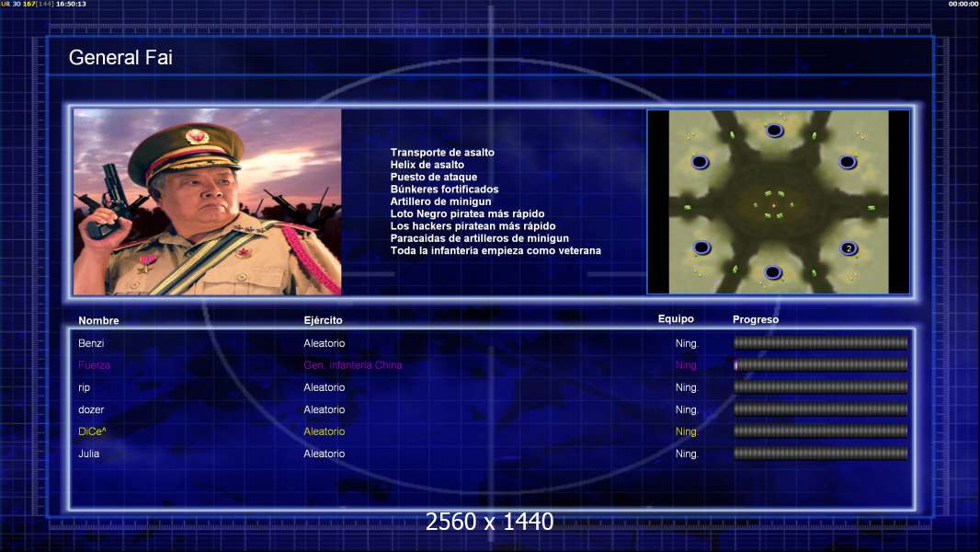Click "Toda la infantería empieza como veterana"
980x552 pixels.
[496, 250]
